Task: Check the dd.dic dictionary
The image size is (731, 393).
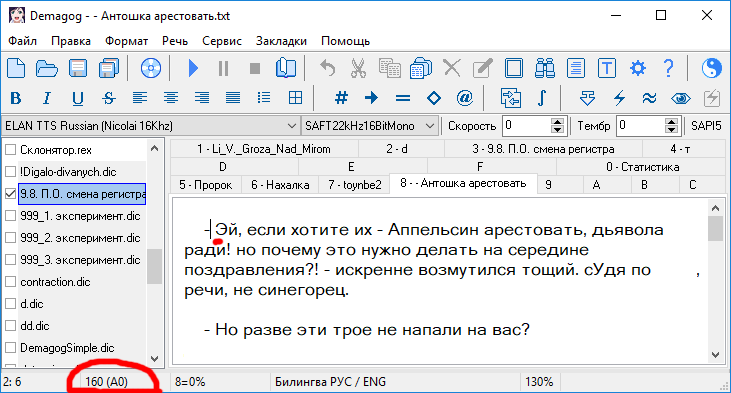Action: (10, 325)
